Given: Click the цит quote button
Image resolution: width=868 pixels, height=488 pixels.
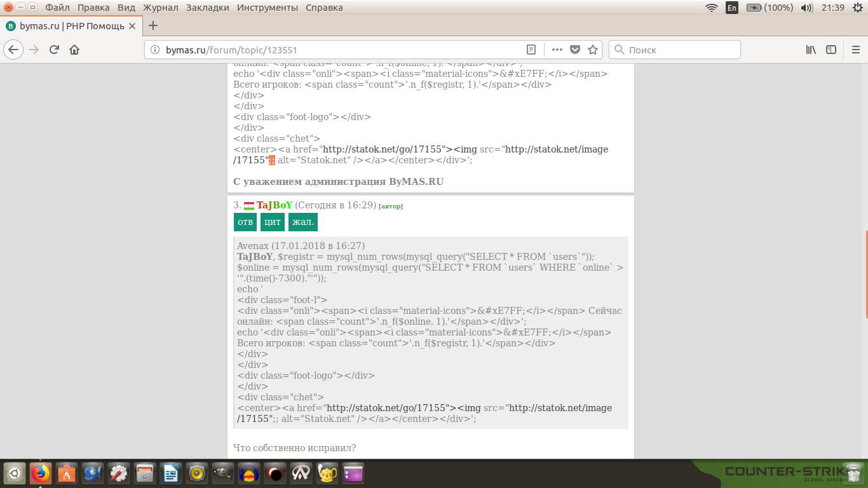Looking at the screenshot, I should (273, 222).
